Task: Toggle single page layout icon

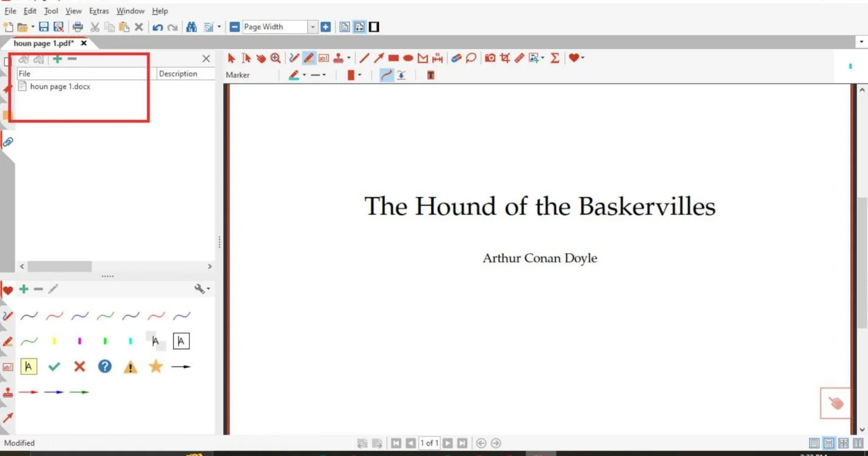Action: click(345, 27)
